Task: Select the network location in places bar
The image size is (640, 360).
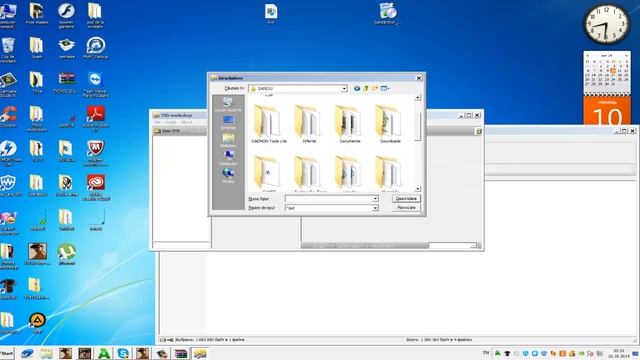Action: pos(228,176)
